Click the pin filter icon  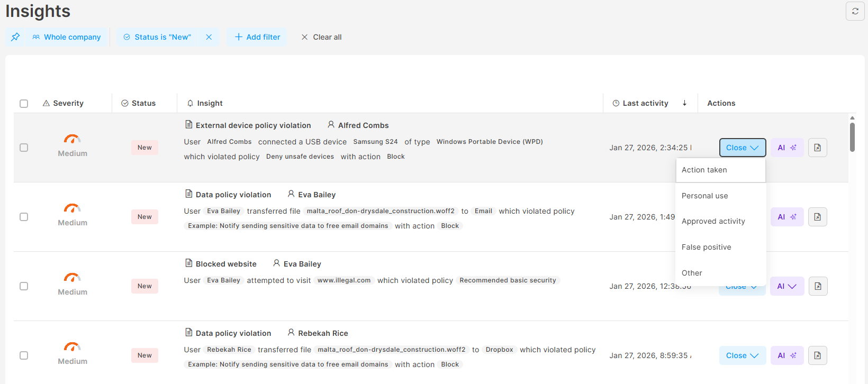(15, 37)
